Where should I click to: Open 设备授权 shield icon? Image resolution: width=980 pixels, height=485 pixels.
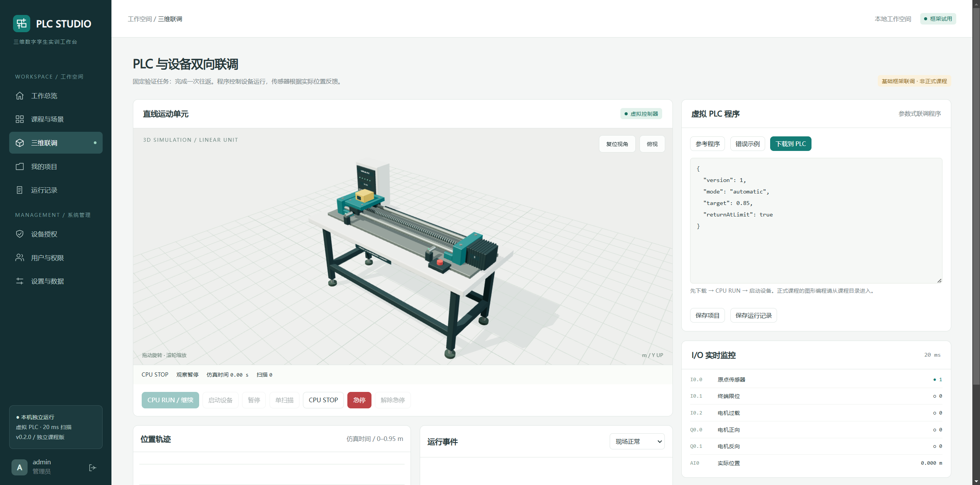click(20, 234)
